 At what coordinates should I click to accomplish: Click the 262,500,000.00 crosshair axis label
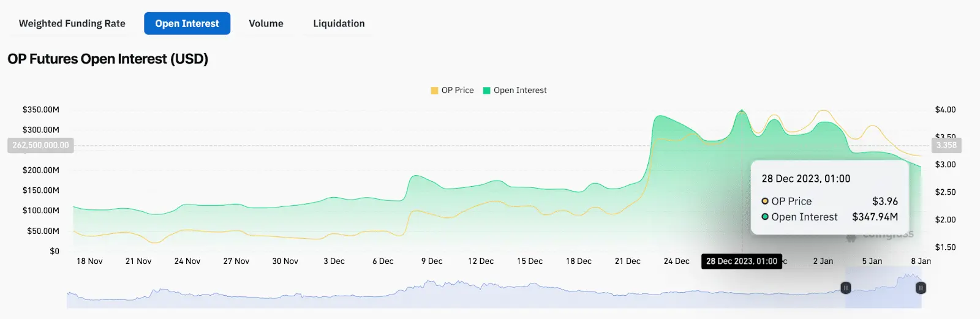(40, 145)
